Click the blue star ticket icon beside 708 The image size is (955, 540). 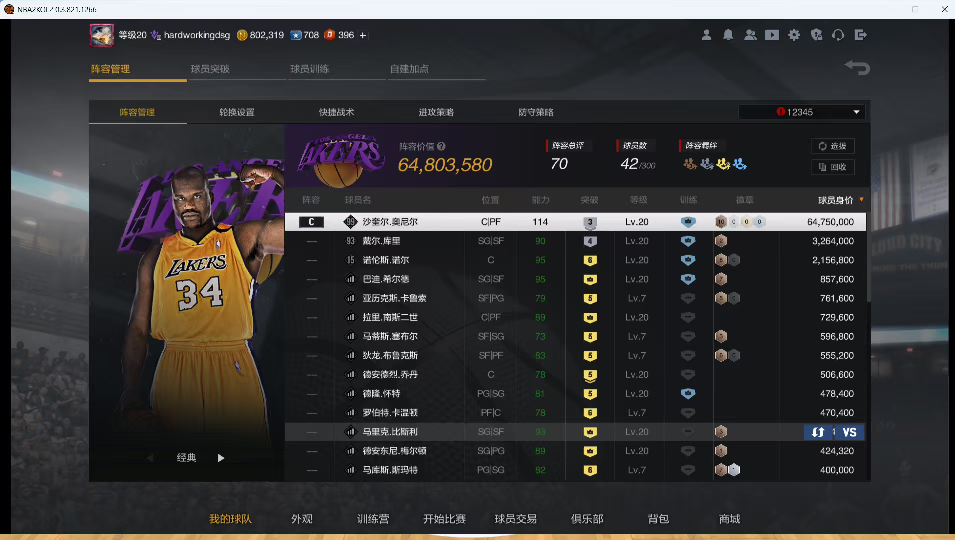coord(295,35)
